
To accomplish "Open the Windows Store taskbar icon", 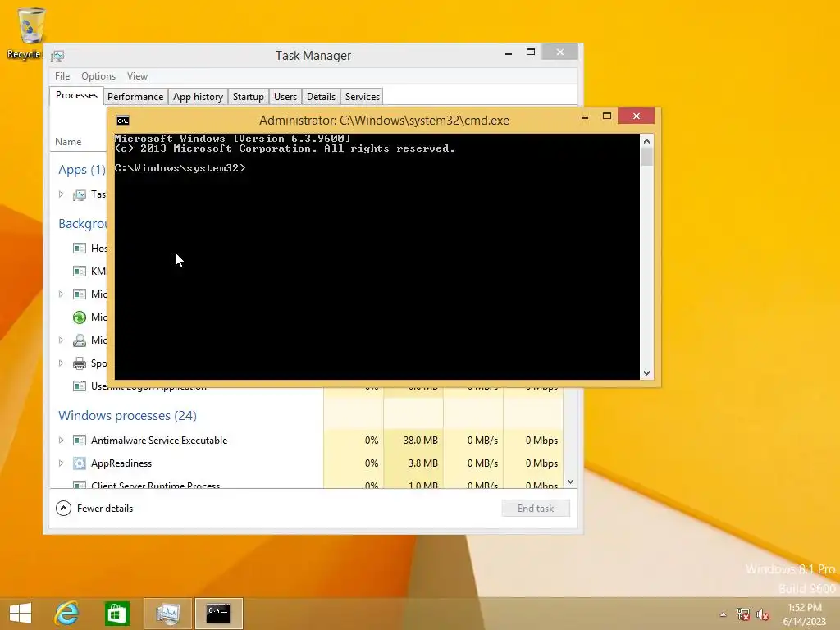I will pos(116,613).
